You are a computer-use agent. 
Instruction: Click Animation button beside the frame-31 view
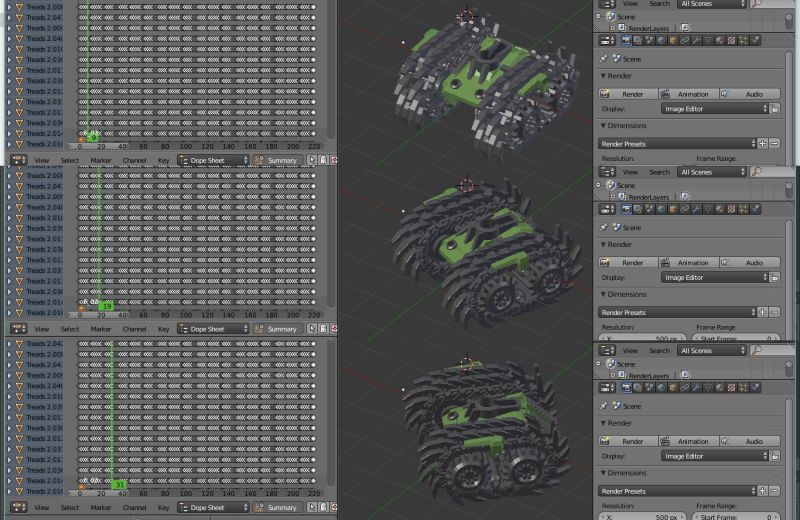click(689, 441)
